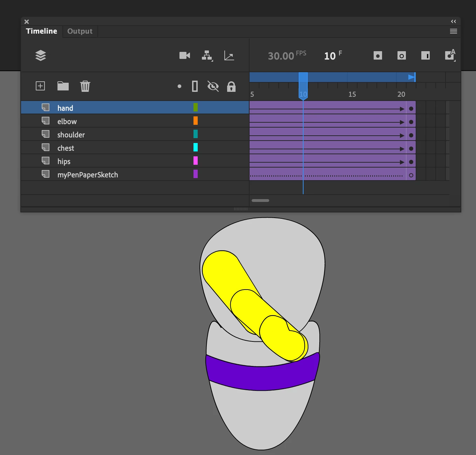Toggle lock all layers padlock icon
This screenshot has height=455, width=476.
pos(231,86)
